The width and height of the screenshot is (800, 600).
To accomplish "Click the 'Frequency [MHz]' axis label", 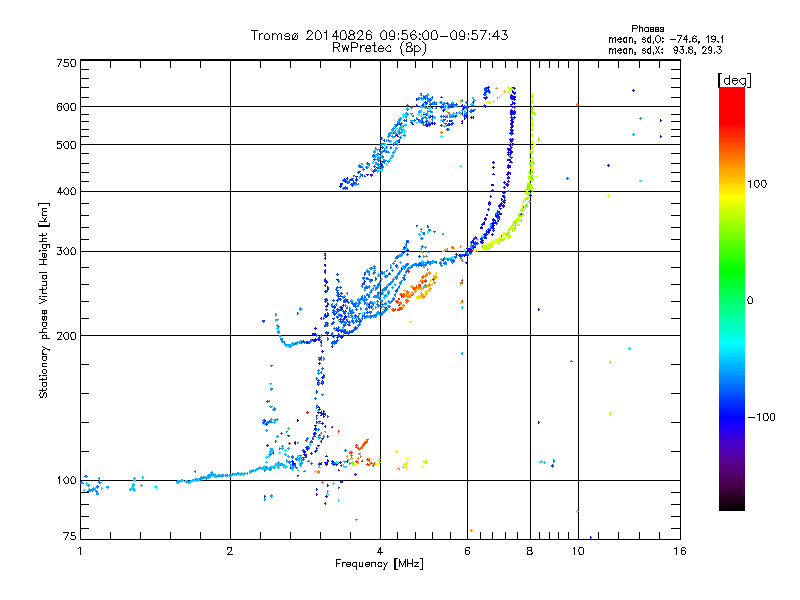I will [x=379, y=564].
